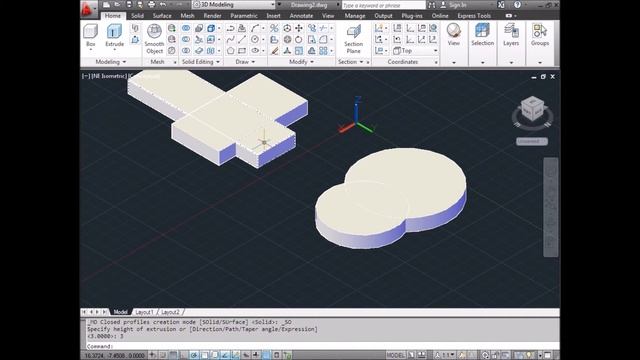Select the Polygon draw tool
Screen dimensions: 640x360
[231, 51]
